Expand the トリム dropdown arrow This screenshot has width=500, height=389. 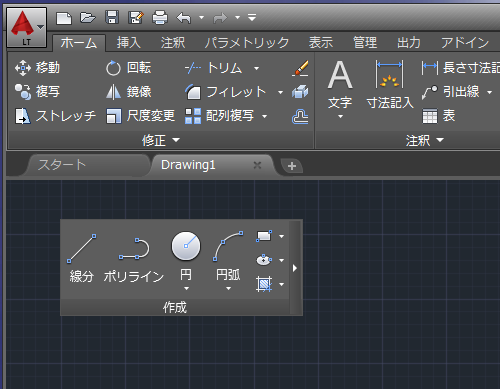point(256,68)
